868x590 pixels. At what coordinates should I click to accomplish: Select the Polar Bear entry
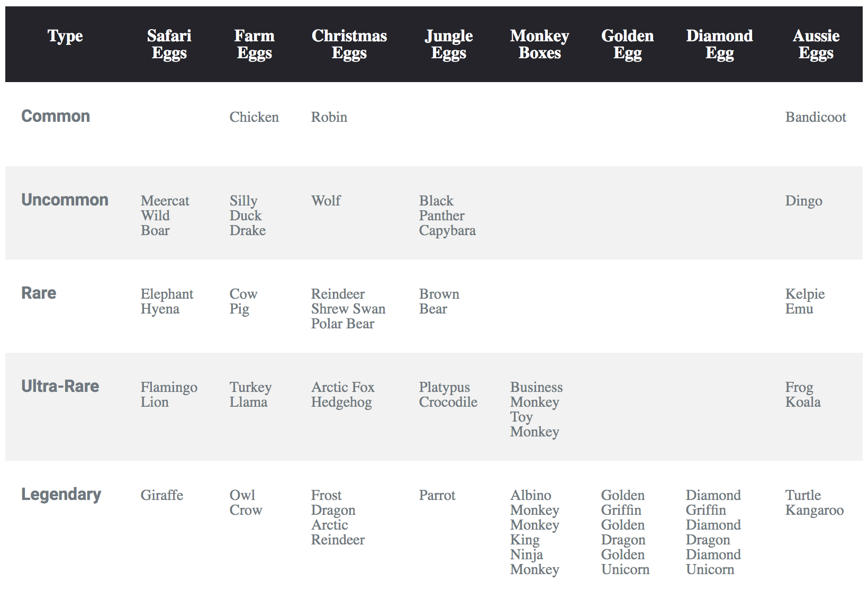342,324
